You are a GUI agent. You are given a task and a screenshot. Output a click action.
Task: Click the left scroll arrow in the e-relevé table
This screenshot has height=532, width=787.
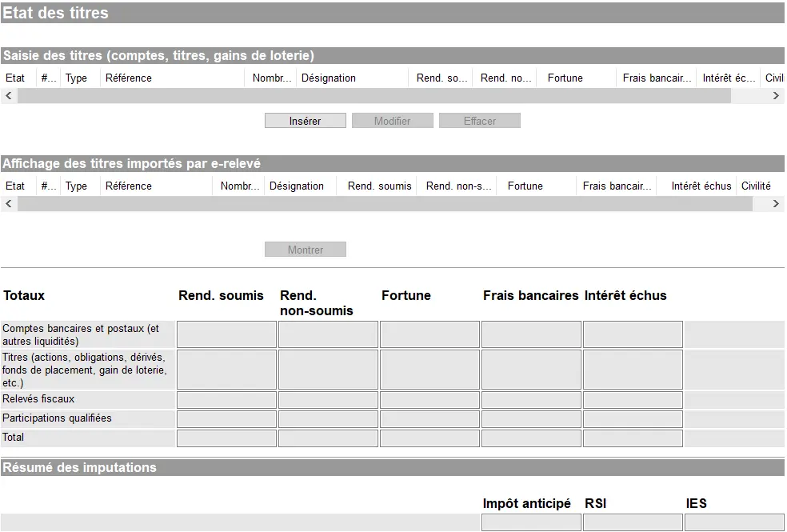tap(8, 203)
